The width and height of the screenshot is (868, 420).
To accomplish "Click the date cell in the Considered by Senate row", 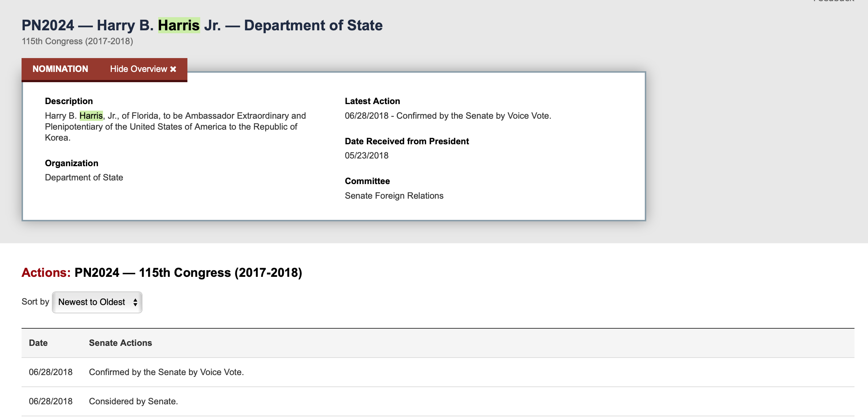I will [x=51, y=401].
